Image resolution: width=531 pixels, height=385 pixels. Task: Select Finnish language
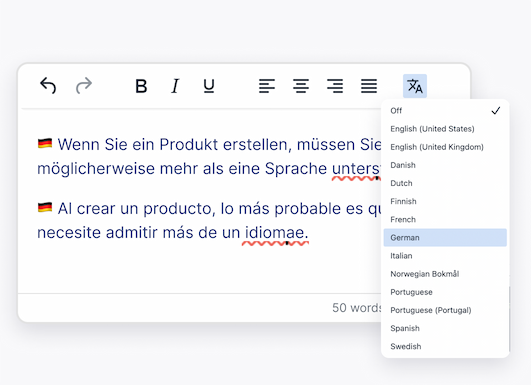click(445, 201)
